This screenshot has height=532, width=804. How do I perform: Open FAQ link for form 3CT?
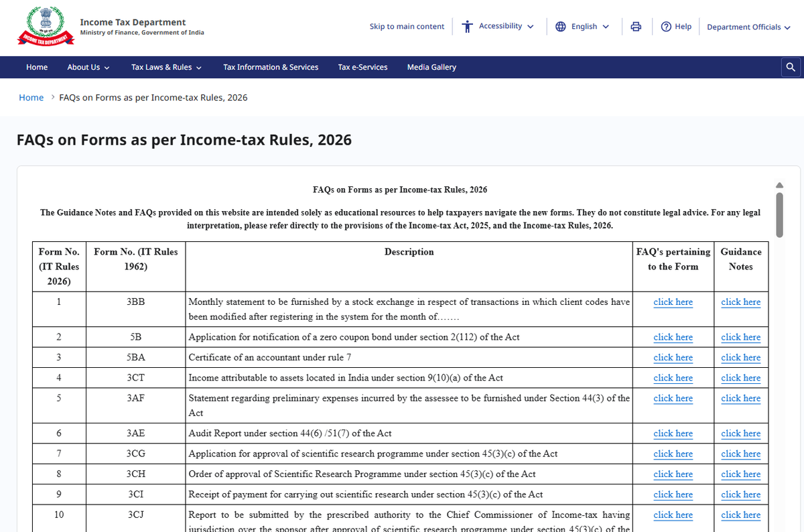(673, 378)
